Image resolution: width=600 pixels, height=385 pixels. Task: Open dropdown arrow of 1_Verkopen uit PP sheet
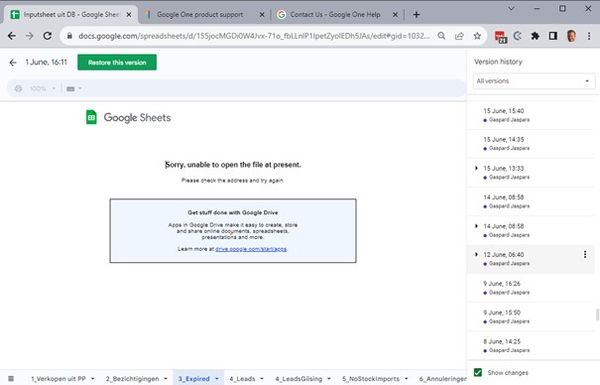click(93, 378)
